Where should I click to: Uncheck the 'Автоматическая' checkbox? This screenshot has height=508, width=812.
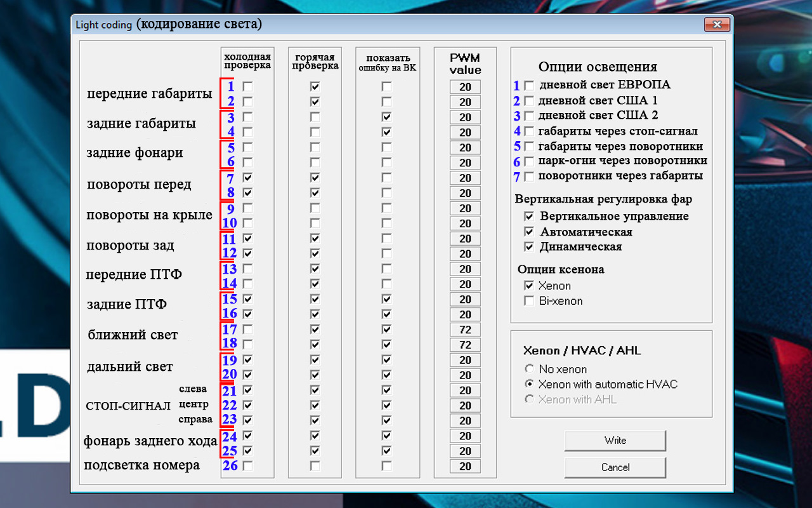[x=529, y=232]
